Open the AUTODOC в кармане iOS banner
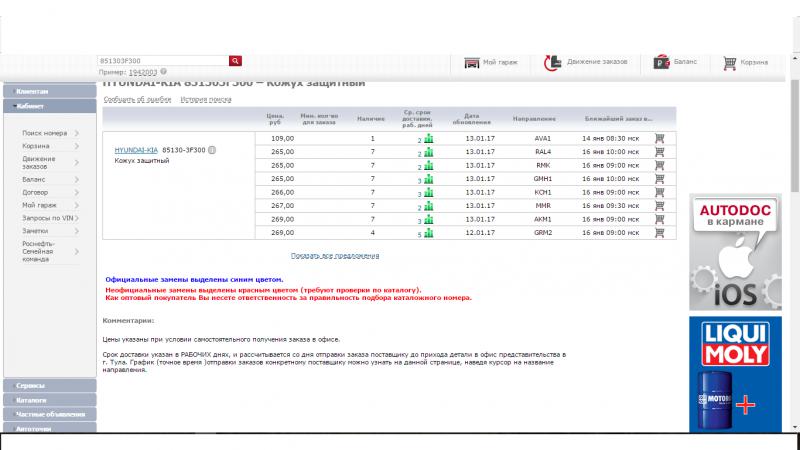Image resolution: width=800 pixels, height=450 pixels. coord(735,252)
